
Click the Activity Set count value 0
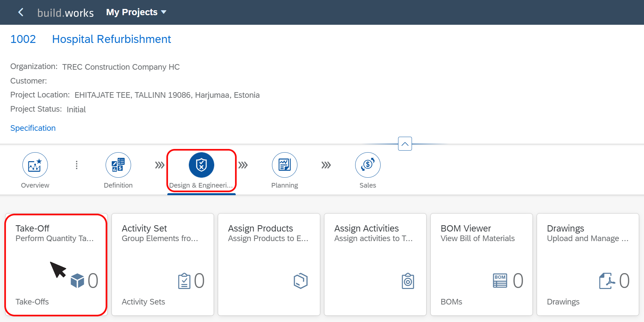pos(199,281)
